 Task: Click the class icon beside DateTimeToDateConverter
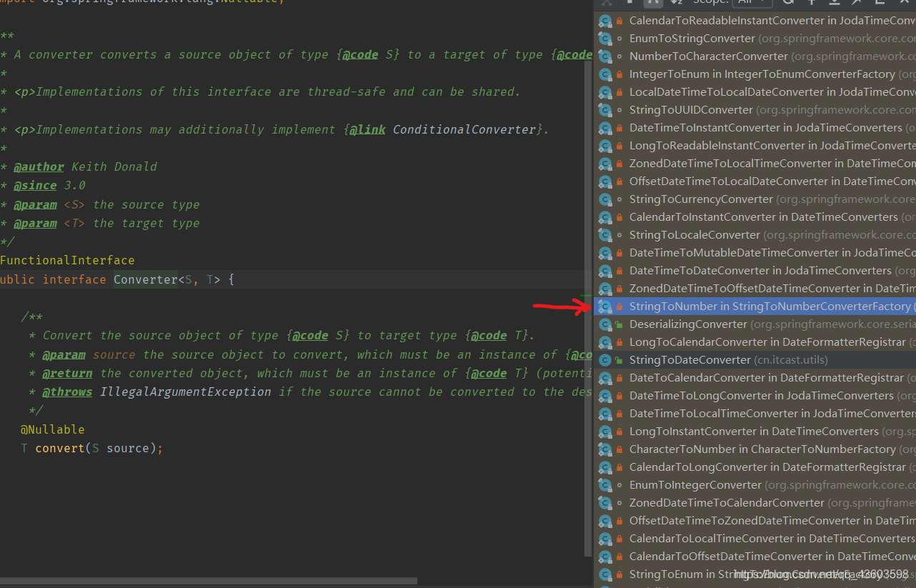pos(605,271)
